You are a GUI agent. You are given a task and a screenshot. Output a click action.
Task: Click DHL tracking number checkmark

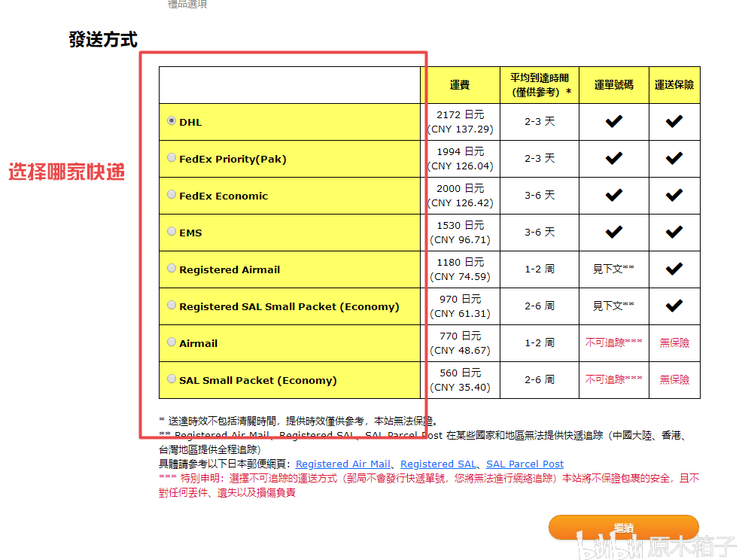(x=614, y=121)
